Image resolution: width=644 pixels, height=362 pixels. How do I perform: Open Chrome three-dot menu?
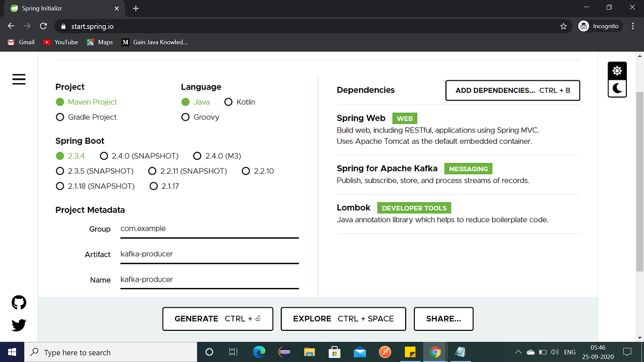click(x=633, y=26)
